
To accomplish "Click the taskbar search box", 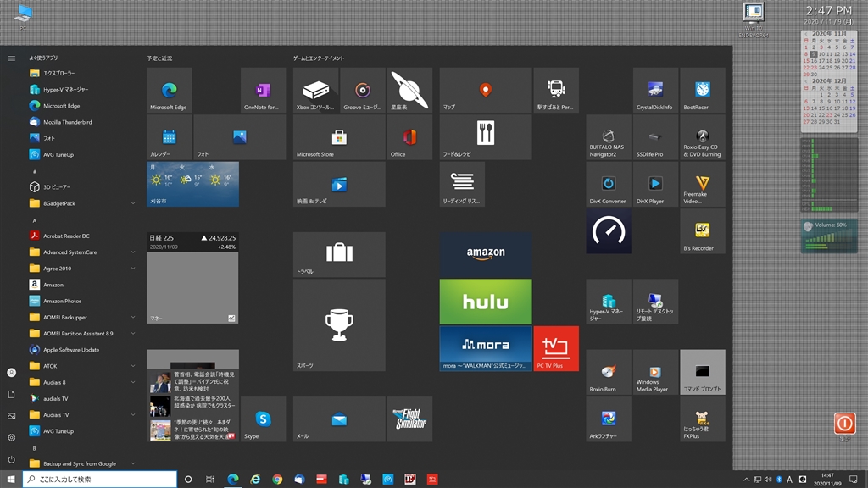I will click(x=100, y=480).
